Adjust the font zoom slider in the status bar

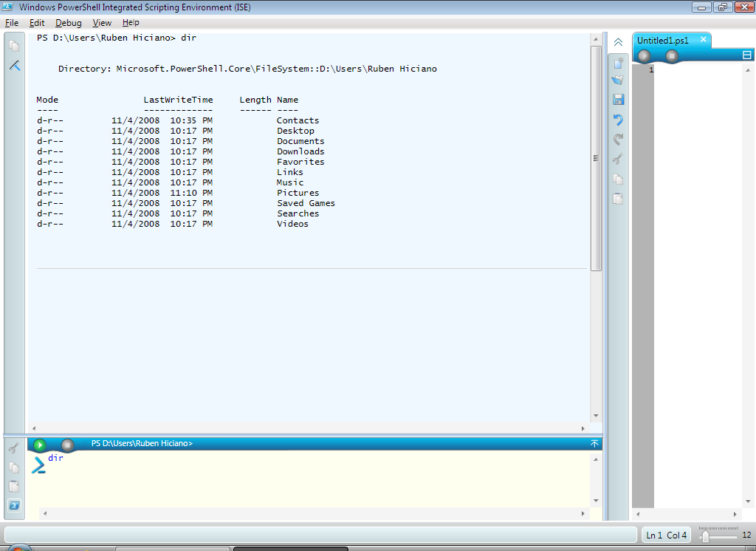pos(705,535)
